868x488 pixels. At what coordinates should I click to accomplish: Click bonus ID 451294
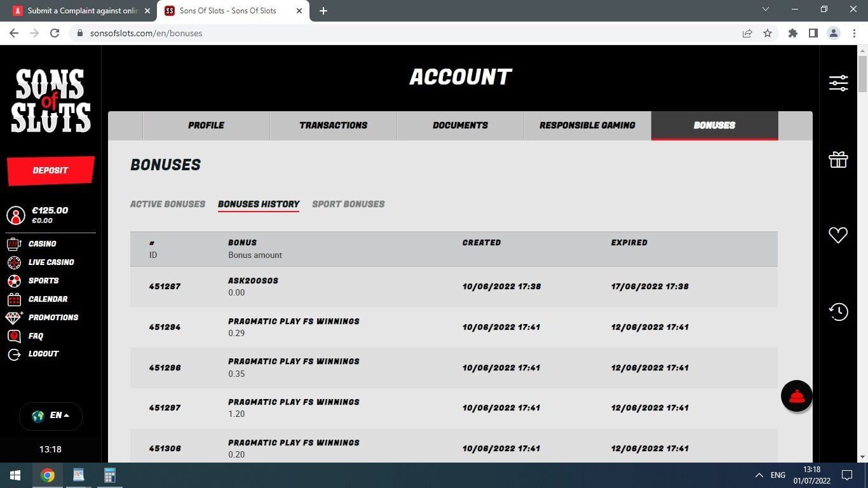tap(165, 327)
